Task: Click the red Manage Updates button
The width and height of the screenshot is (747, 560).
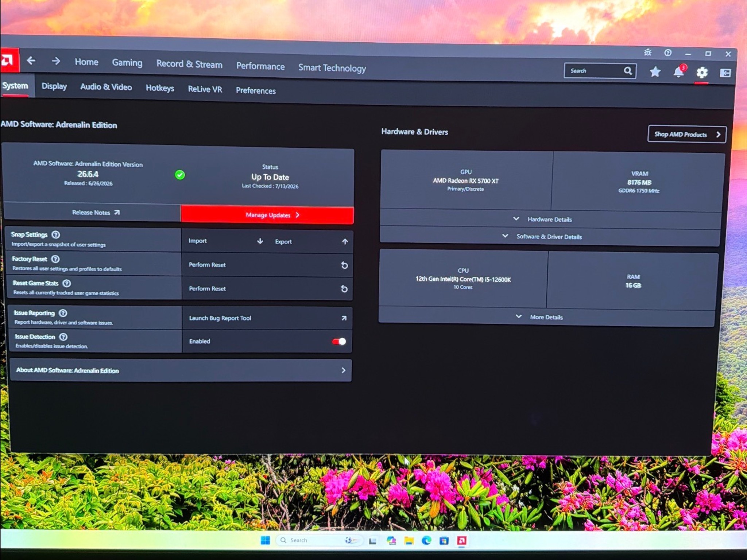Action: (267, 215)
